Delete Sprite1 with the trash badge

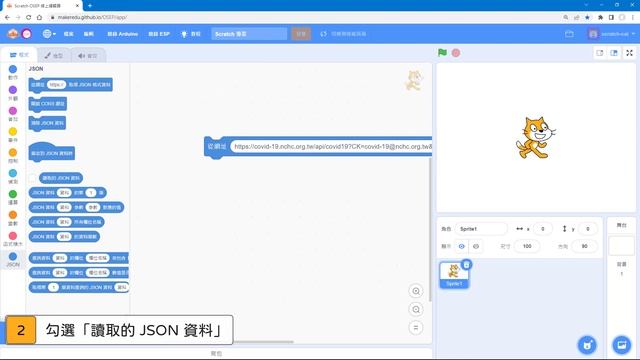(x=467, y=264)
